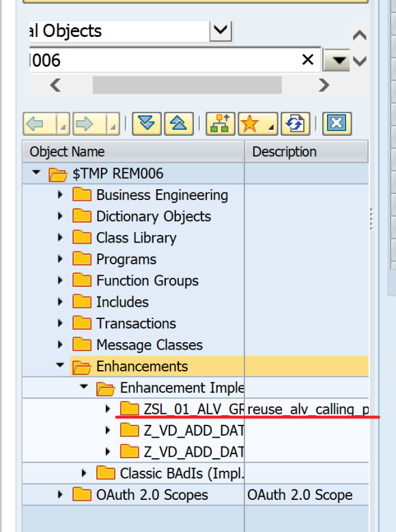The image size is (396, 532).
Task: Expand the ZSL_01_ALV_GR enhancement node
Action: tap(108, 409)
